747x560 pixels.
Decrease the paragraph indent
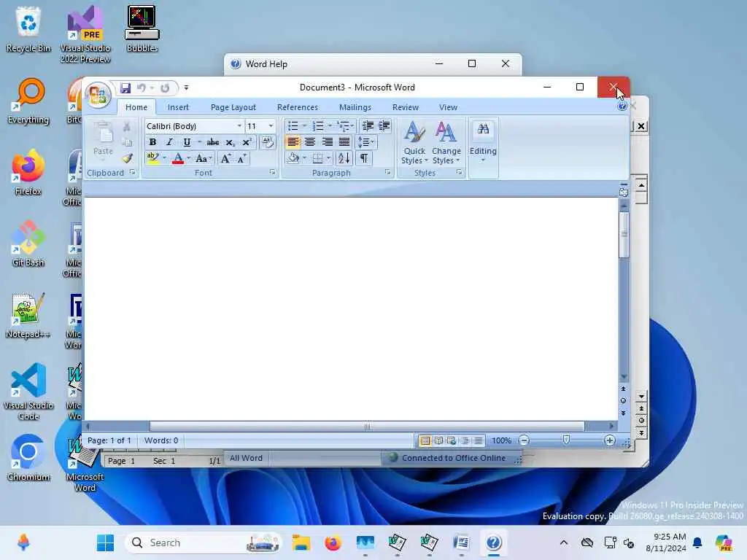(368, 126)
